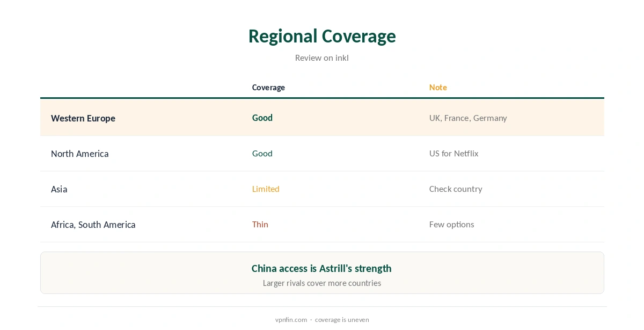This screenshot has width=644, height=330.
Task: Click the Limited coverage value
Action: (266, 189)
